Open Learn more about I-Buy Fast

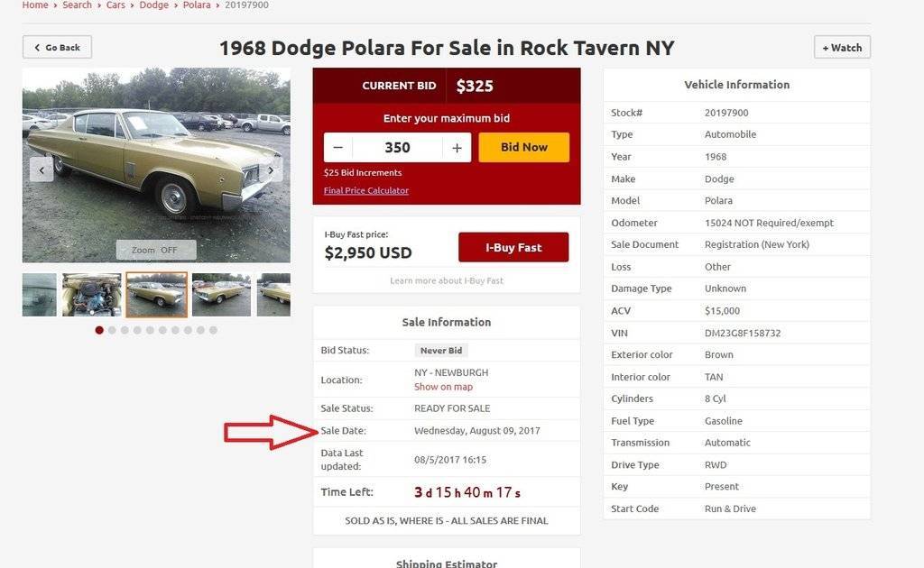click(x=446, y=280)
